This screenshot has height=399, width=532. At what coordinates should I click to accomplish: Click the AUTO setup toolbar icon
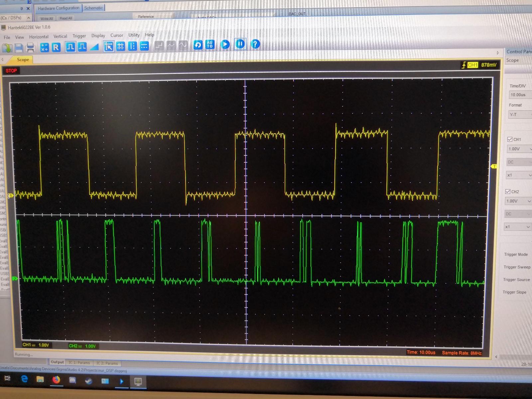[210, 45]
